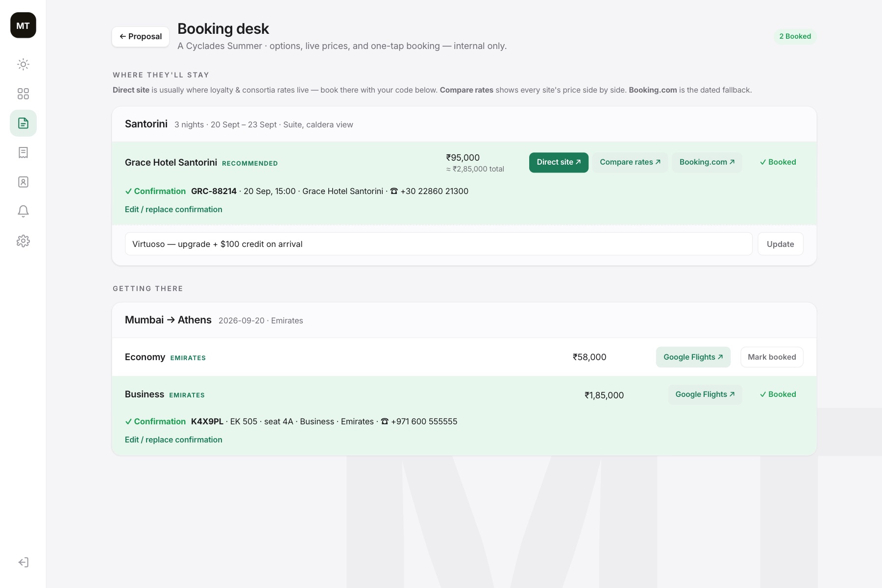Open the Direct site link for Grace Hotel

[559, 162]
